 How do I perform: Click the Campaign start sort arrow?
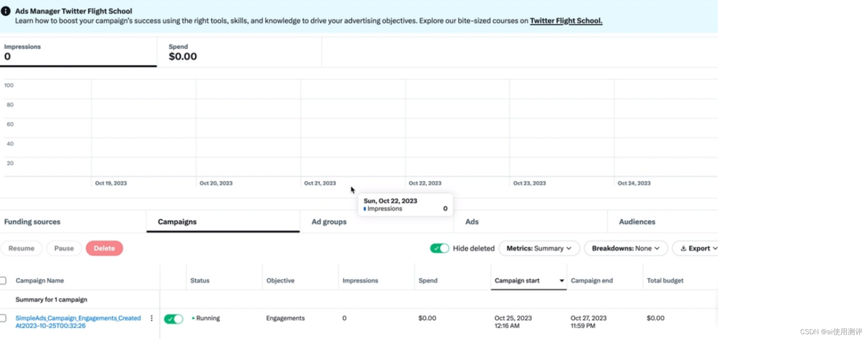[562, 281]
